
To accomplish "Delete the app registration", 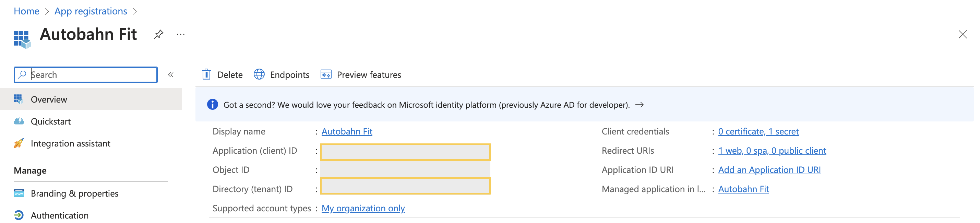I will 223,74.
